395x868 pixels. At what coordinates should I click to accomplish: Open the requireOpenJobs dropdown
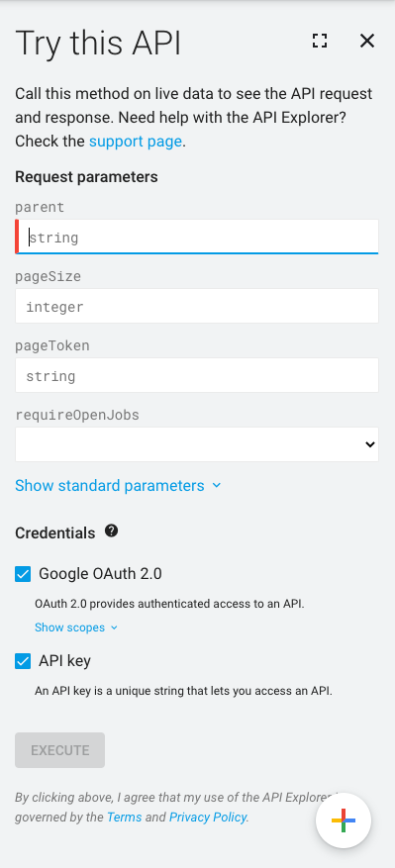(x=197, y=444)
